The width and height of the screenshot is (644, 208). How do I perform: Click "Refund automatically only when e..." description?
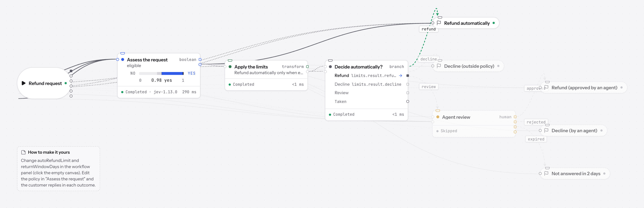(269, 72)
